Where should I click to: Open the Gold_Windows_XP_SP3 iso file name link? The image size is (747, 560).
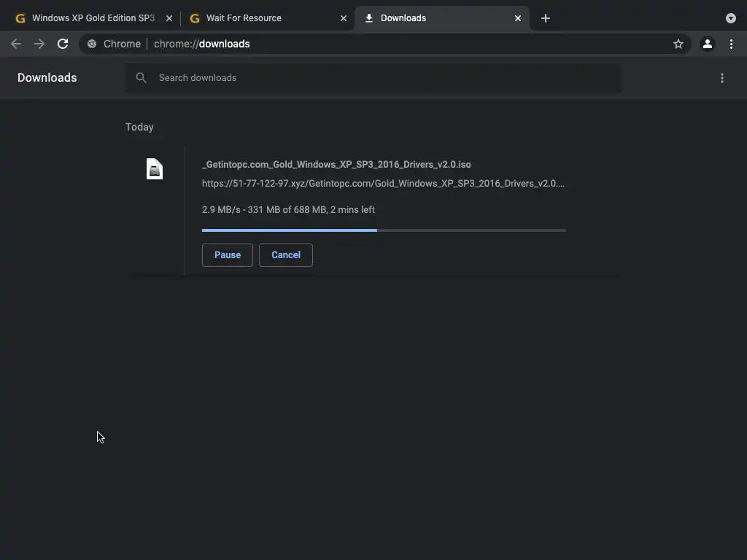pyautogui.click(x=336, y=164)
